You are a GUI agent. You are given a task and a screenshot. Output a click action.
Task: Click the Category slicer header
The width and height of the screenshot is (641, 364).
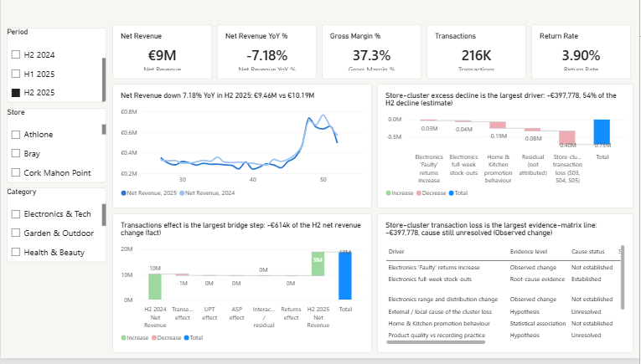click(22, 192)
